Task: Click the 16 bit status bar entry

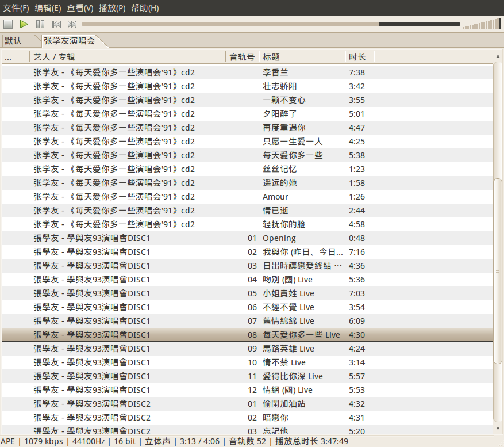Action: [125, 441]
